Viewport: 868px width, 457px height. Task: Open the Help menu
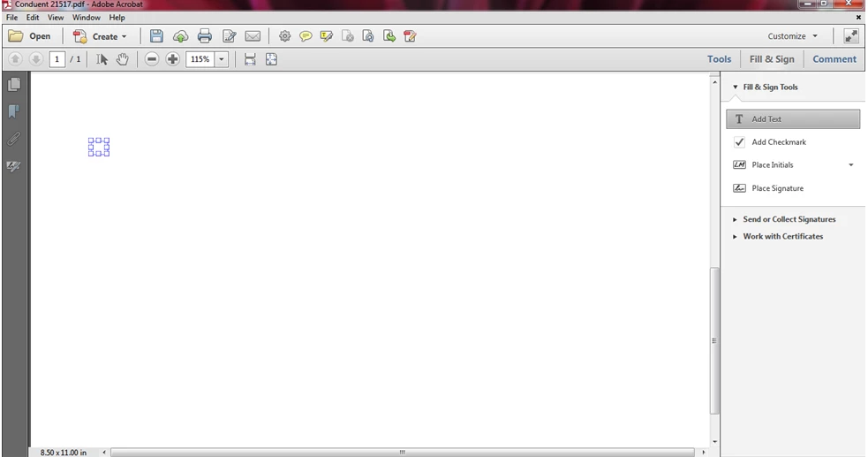117,17
